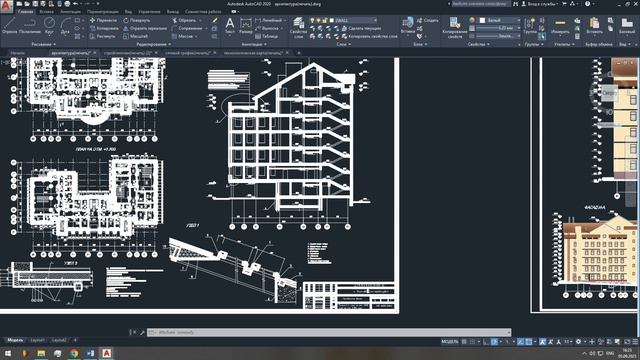Click Копировать свойства слоя button
This screenshot has height=360, width=640.
369,36
